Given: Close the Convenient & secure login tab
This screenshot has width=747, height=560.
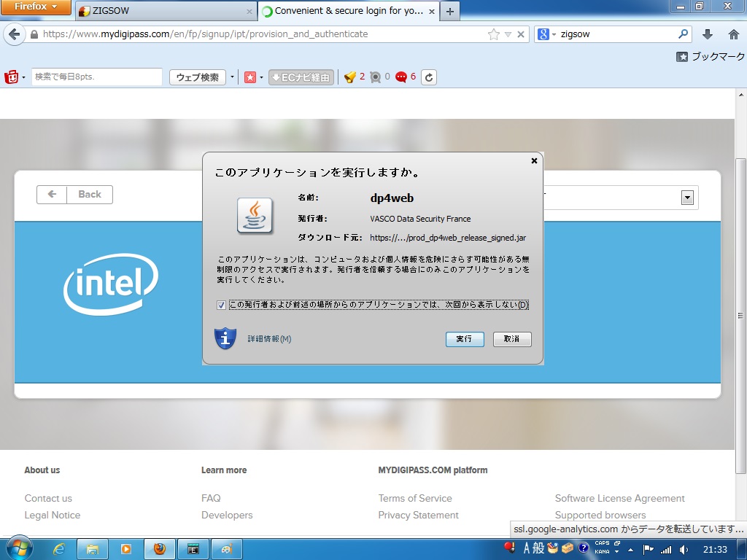Looking at the screenshot, I should click(x=432, y=11).
